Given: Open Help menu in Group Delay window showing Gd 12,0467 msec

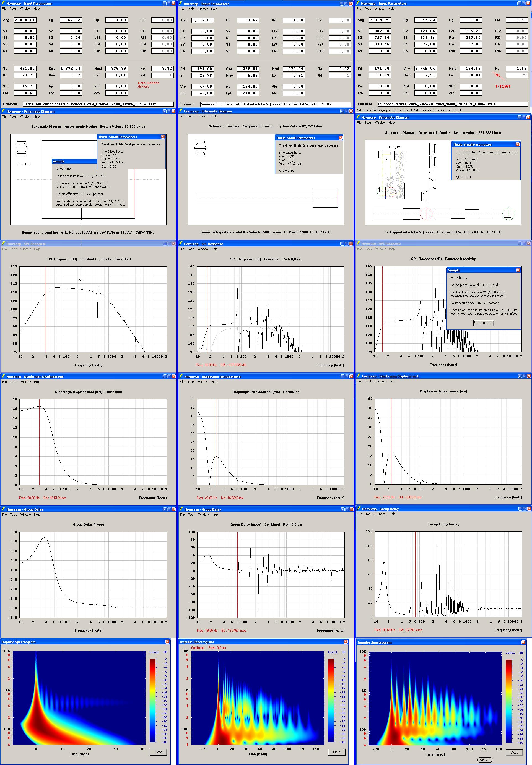Looking at the screenshot, I should click(x=215, y=514).
